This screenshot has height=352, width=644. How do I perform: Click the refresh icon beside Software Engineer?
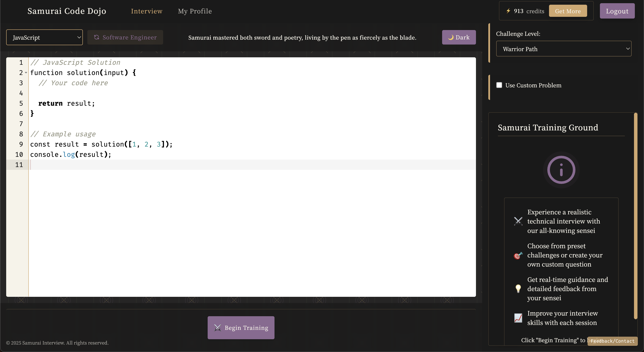(96, 37)
